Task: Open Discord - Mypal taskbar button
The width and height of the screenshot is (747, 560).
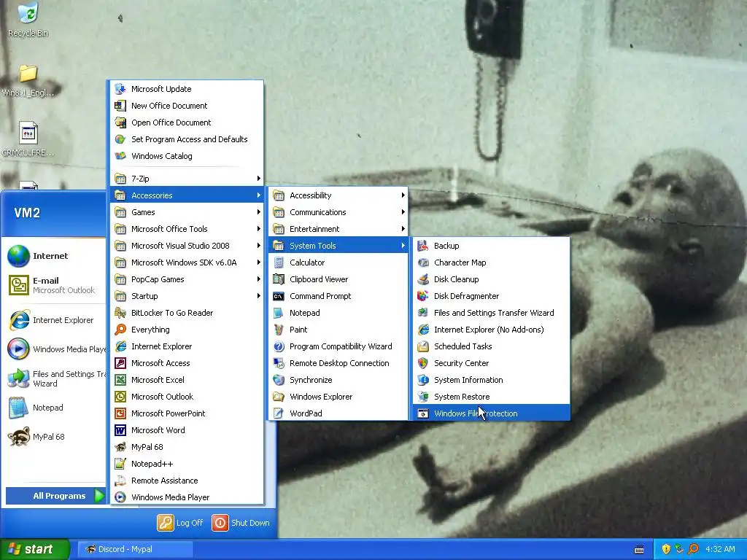Action: click(135, 549)
